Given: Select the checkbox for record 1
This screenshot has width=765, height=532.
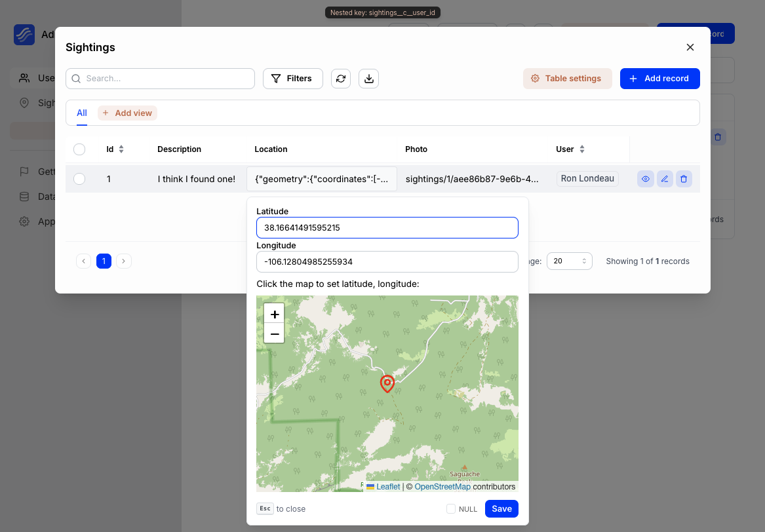Looking at the screenshot, I should tap(79, 178).
